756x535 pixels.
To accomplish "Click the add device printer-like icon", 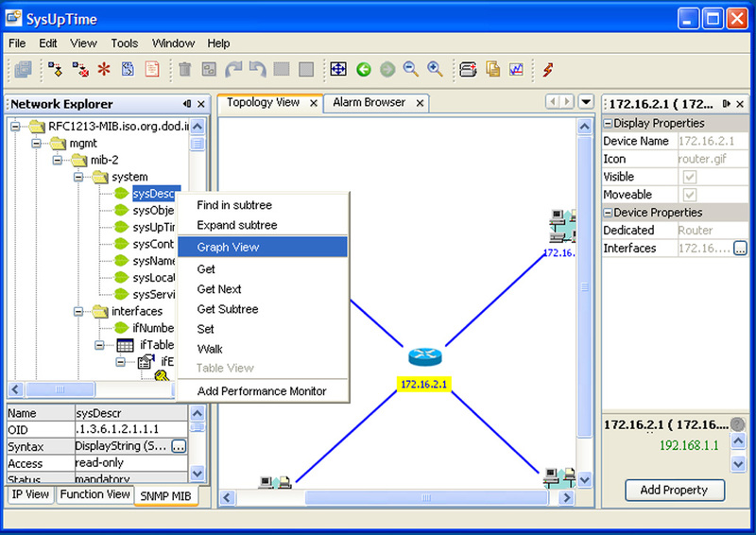I will (x=468, y=69).
